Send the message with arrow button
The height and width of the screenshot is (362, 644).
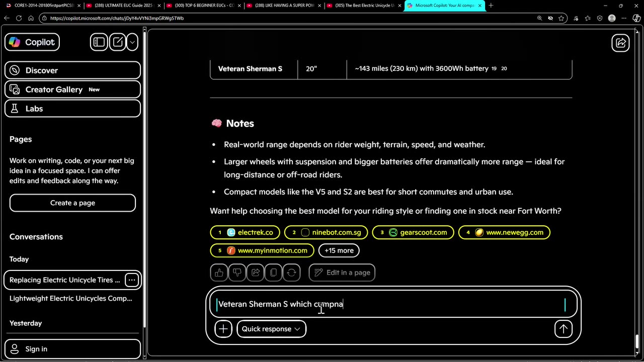click(563, 329)
